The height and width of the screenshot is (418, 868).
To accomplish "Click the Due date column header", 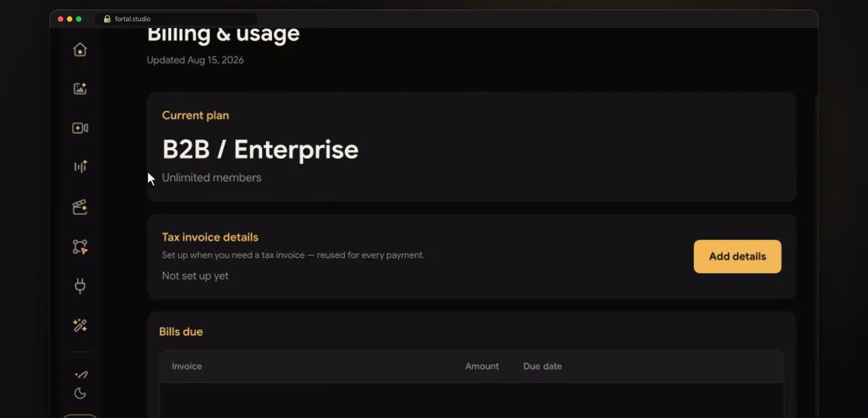I will pyautogui.click(x=542, y=366).
